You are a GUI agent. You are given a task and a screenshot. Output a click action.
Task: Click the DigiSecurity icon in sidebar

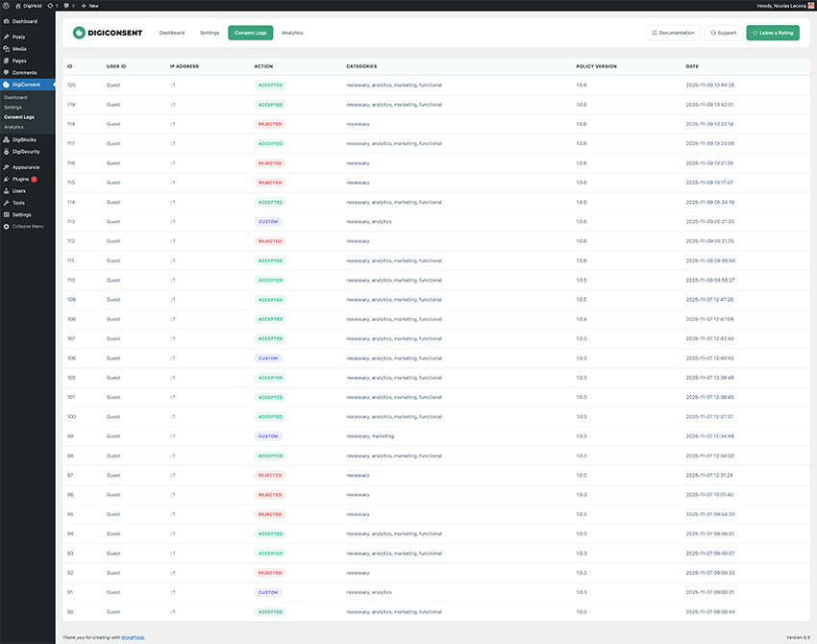pos(7,151)
